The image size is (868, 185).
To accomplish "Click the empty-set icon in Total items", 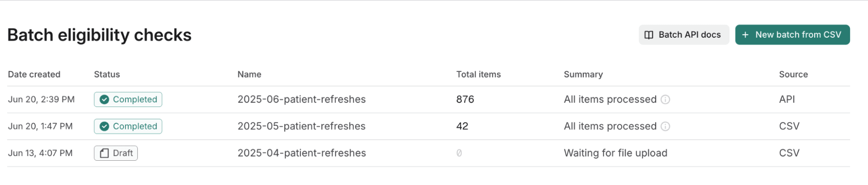I will pyautogui.click(x=459, y=153).
